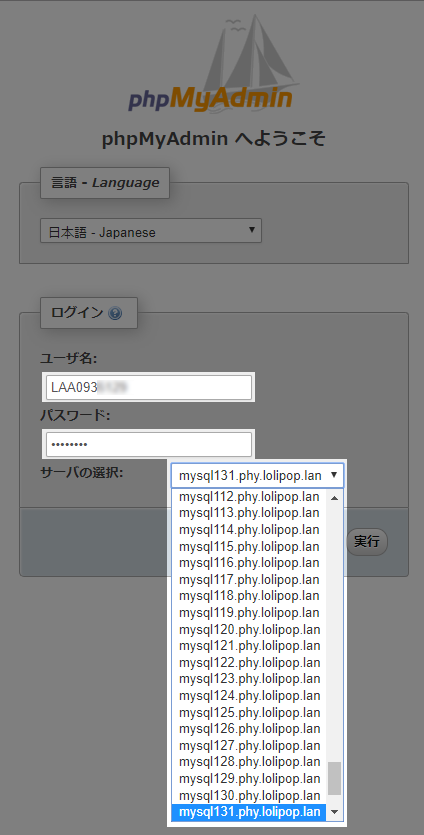Pick mysql116.phy.lolipop.lan in the dropdown
The width and height of the screenshot is (424, 835).
point(249,563)
